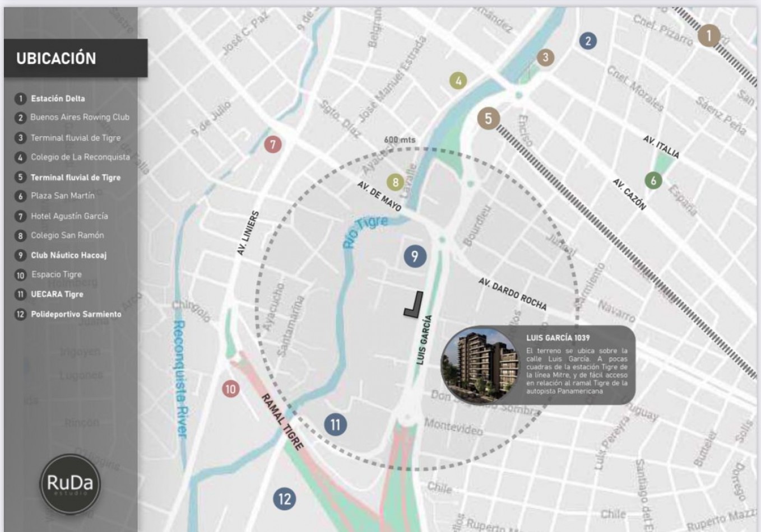Click blue map marker 11 near Ramal Tigre
This screenshot has width=761, height=532.
pyautogui.click(x=335, y=424)
